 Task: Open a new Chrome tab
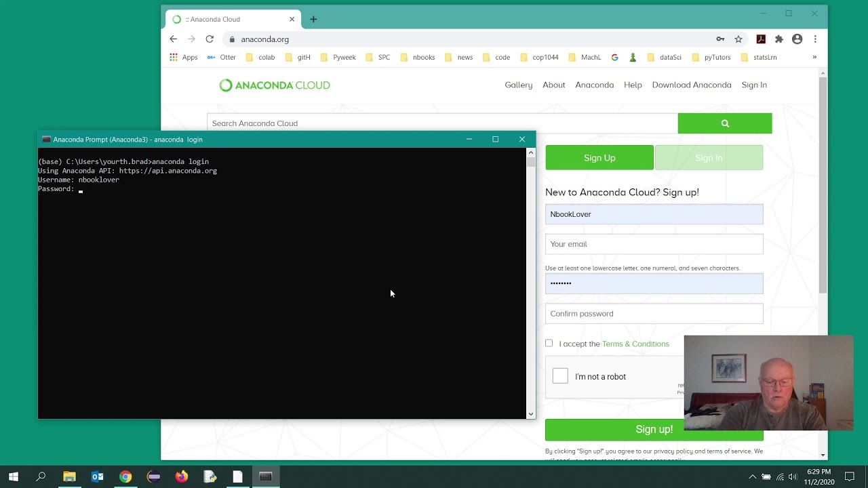pyautogui.click(x=313, y=19)
